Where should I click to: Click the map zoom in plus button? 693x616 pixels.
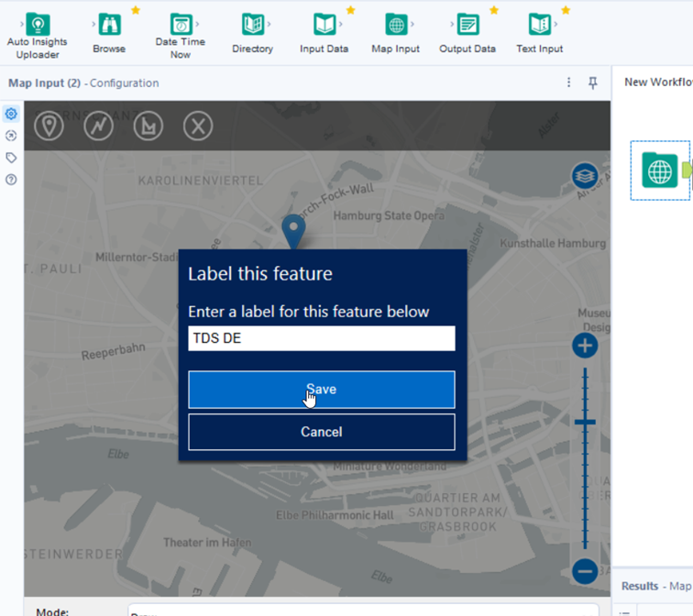pyautogui.click(x=585, y=346)
